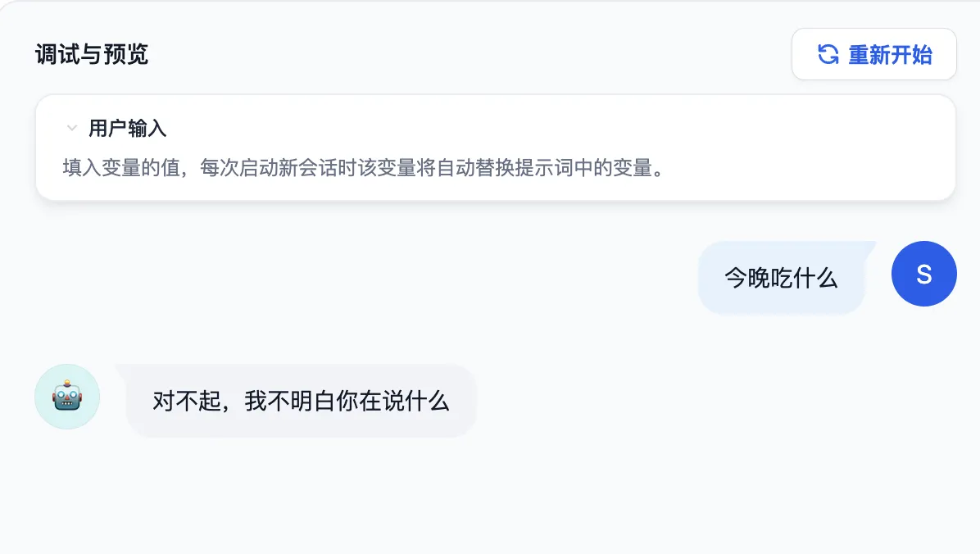Click the robot emoji face
Viewport: 980px width, 554px height.
(x=67, y=397)
